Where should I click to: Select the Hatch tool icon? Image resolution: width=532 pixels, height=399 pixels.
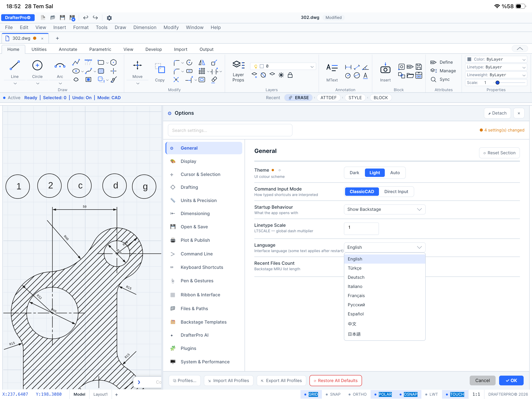101,71
